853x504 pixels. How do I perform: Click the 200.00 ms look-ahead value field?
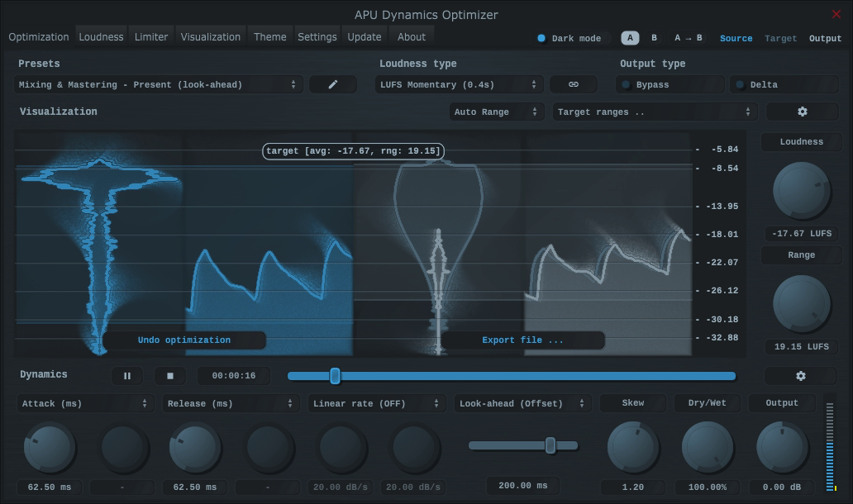coord(522,486)
